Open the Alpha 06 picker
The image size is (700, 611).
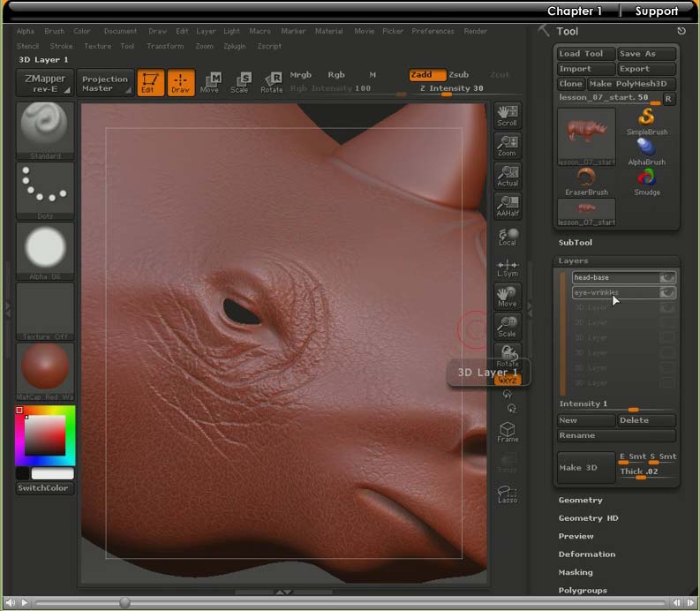45,252
